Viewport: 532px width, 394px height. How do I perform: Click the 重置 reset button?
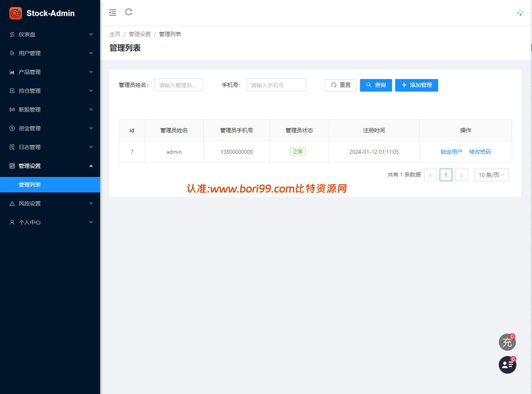341,85
